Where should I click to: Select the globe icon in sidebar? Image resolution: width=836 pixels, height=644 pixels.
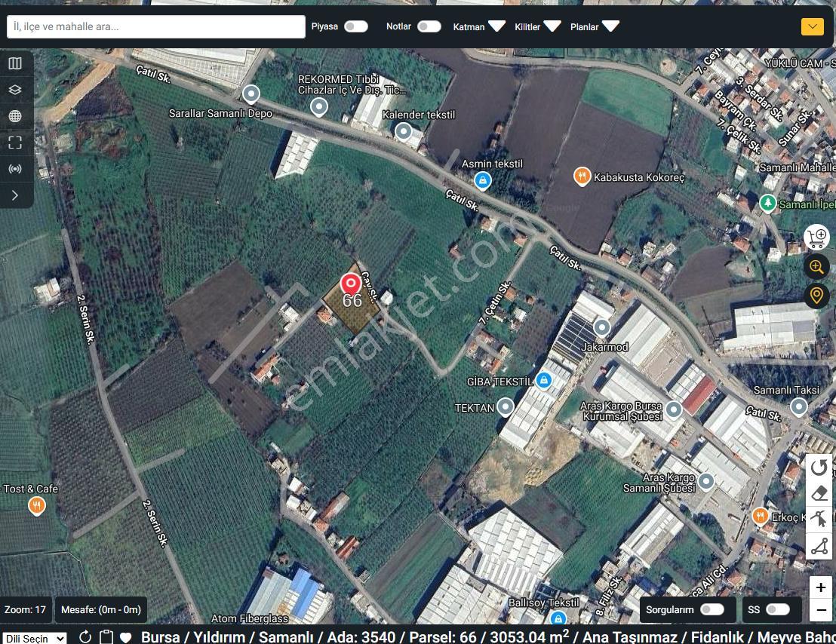coord(15,115)
